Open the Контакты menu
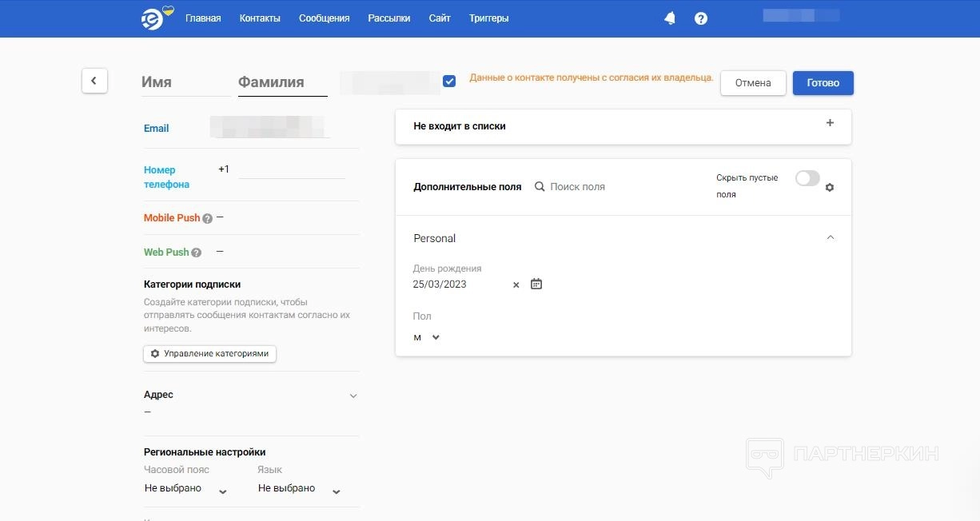980x521 pixels. [260, 18]
